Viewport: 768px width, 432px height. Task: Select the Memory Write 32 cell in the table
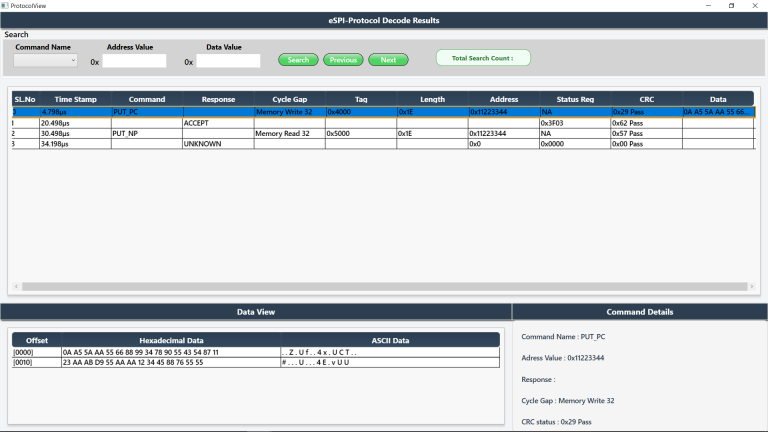coord(289,112)
